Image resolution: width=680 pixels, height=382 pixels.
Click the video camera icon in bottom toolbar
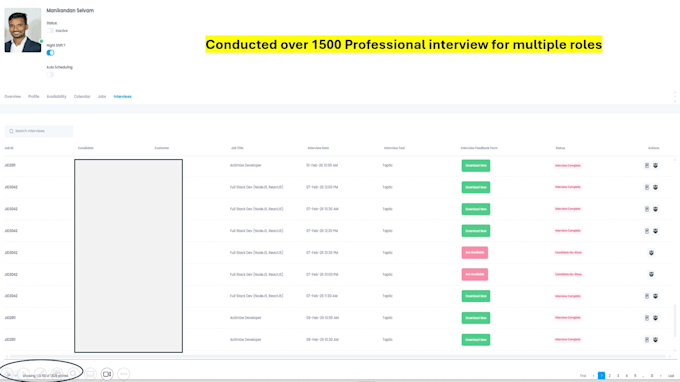click(x=107, y=374)
